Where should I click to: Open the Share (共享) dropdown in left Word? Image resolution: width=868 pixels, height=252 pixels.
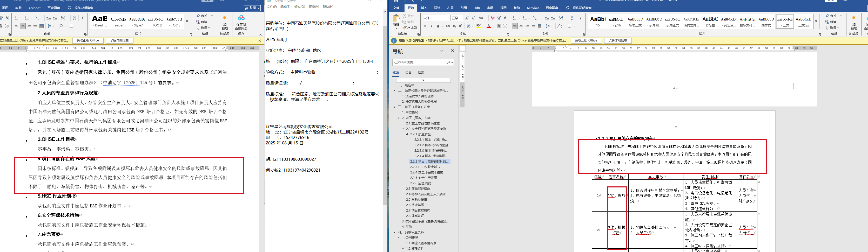pos(253,8)
